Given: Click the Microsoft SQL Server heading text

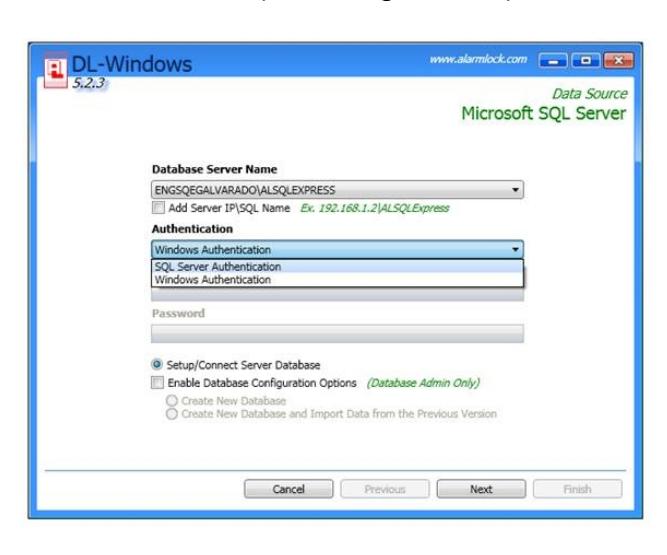Looking at the screenshot, I should pos(544,114).
